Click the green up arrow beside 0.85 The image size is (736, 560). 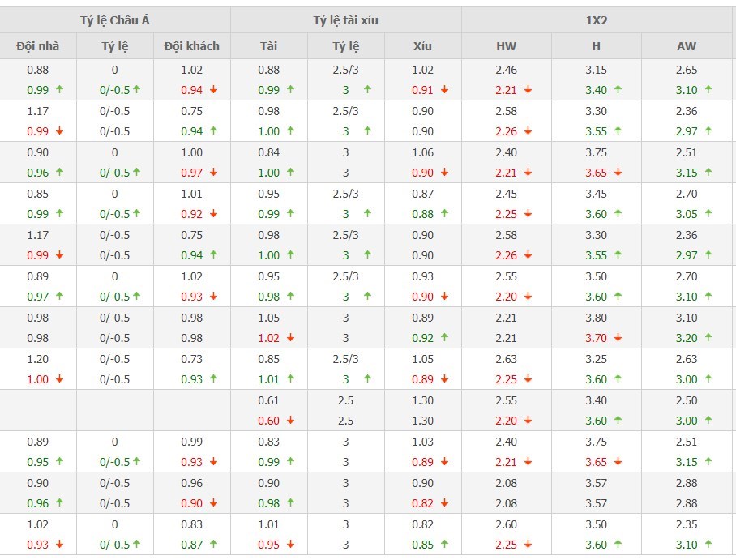click(x=444, y=545)
